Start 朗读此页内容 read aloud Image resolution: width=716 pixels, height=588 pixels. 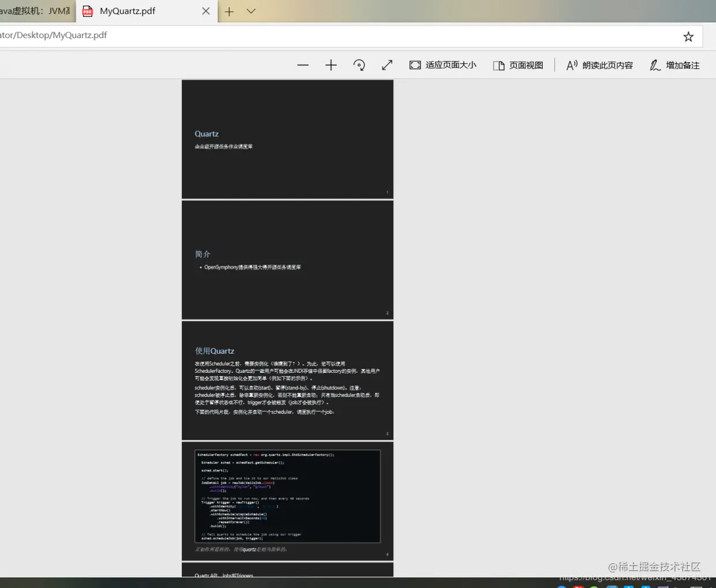coord(599,65)
